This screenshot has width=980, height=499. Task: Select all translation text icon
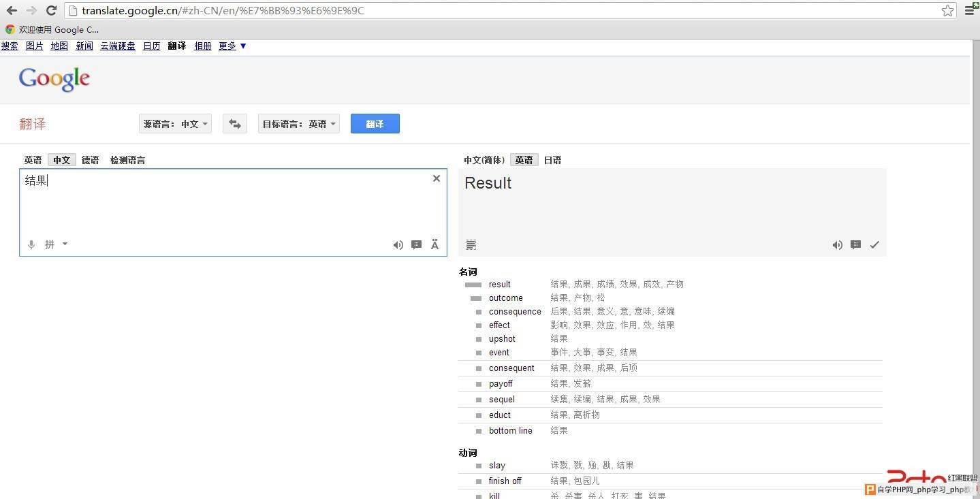[471, 245]
